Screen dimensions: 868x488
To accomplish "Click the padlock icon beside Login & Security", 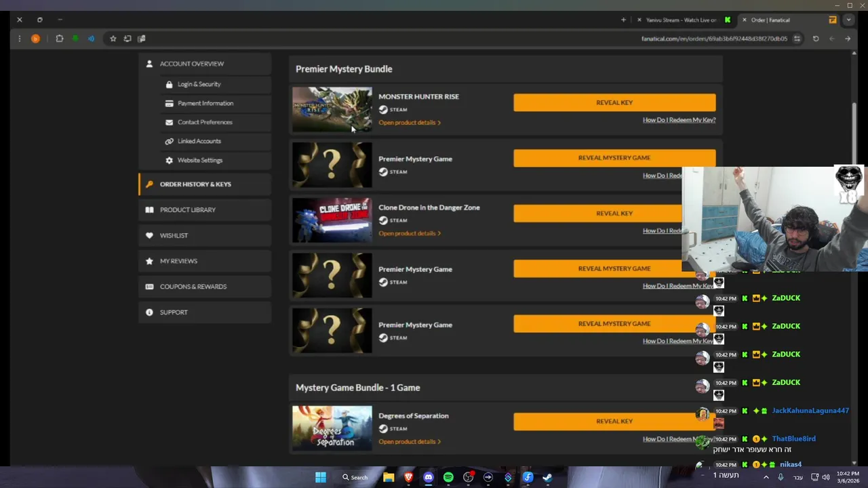I will (x=169, y=84).
